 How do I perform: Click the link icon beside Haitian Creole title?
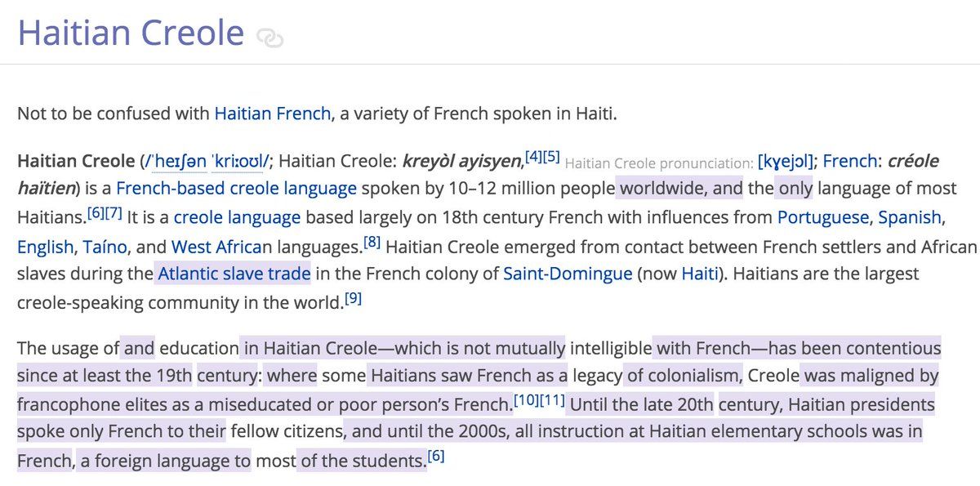coord(269,38)
